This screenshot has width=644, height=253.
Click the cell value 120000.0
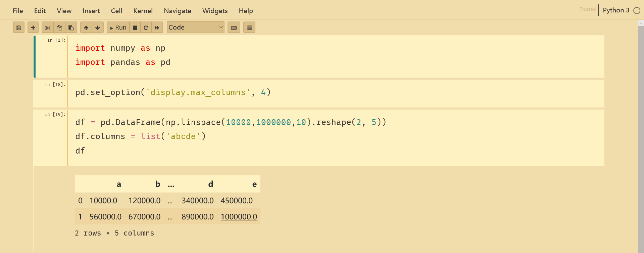[x=145, y=201]
